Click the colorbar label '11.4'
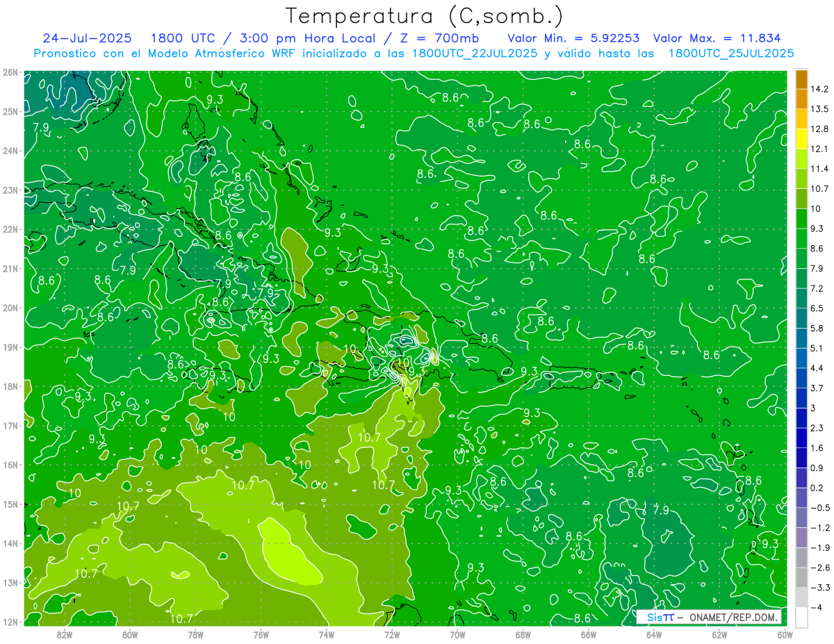 coord(820,169)
